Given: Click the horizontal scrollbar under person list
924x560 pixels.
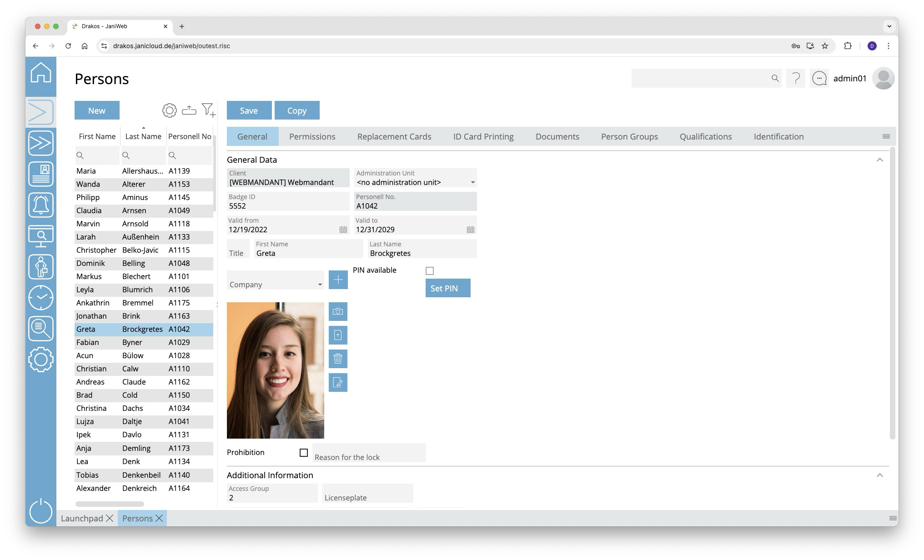Looking at the screenshot, I should coord(110,504).
